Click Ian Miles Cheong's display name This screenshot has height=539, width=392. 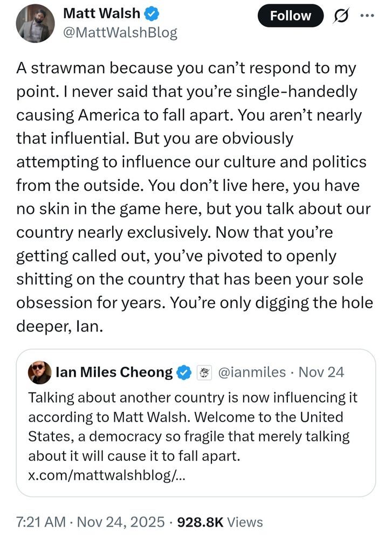pyautogui.click(x=115, y=372)
